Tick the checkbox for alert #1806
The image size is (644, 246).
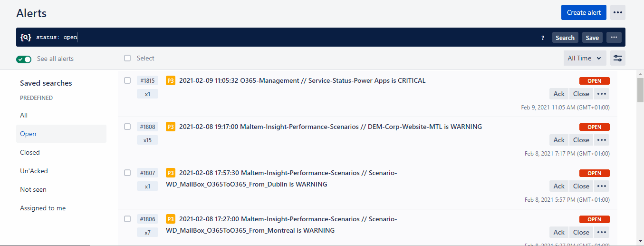pos(127,219)
